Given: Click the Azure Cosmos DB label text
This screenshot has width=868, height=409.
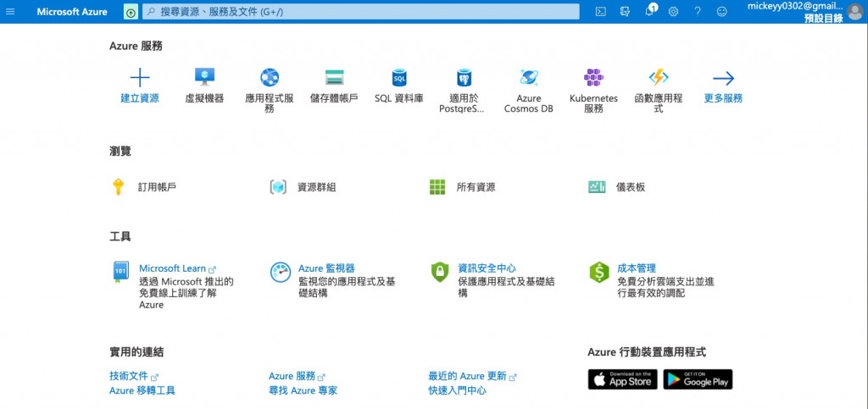Looking at the screenshot, I should [529, 103].
